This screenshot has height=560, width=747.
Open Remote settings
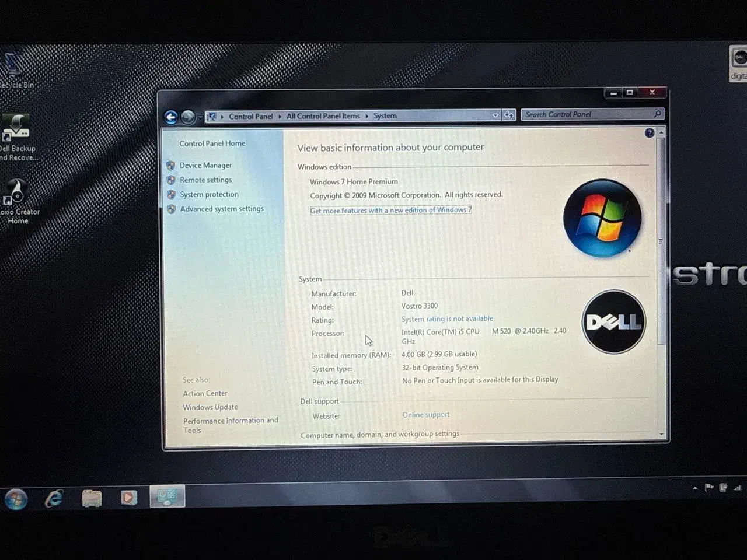(x=205, y=180)
